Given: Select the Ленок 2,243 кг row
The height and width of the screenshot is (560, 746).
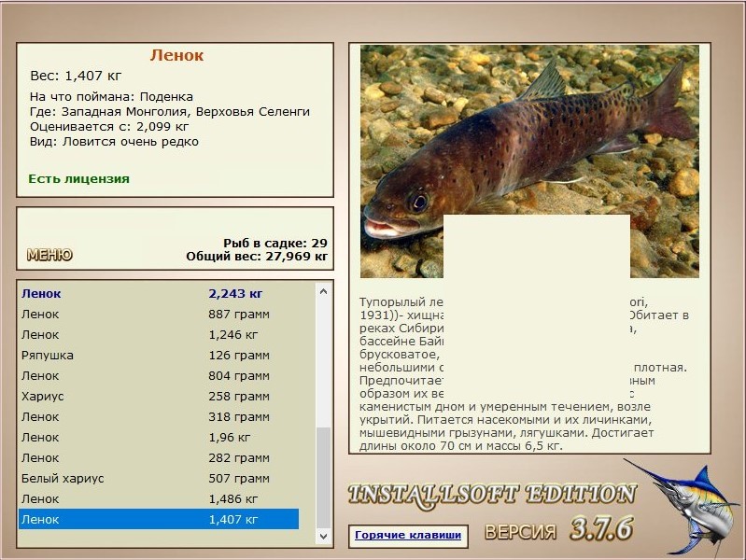Looking at the screenshot, I should click(x=159, y=294).
